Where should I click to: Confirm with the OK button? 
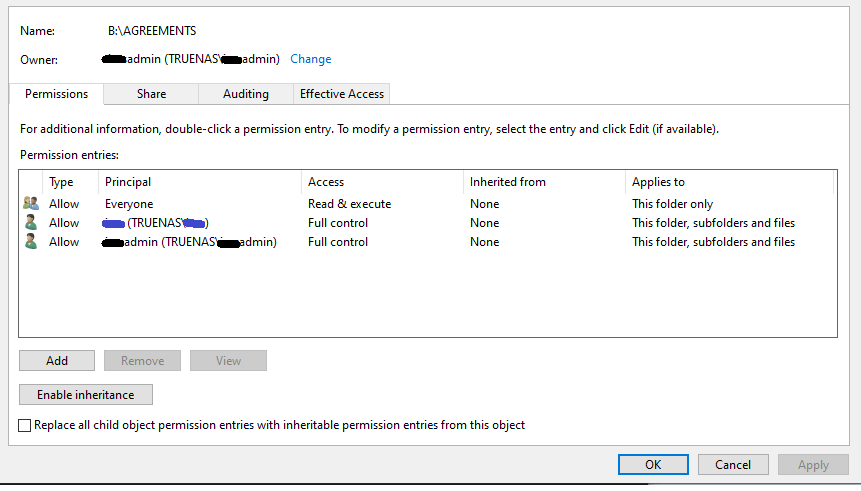[653, 465]
